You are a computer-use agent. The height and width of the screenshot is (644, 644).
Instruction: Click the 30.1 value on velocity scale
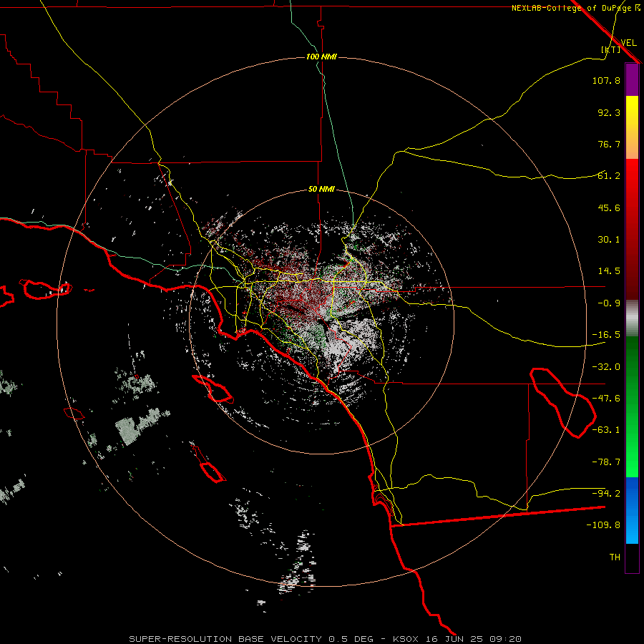click(x=609, y=240)
